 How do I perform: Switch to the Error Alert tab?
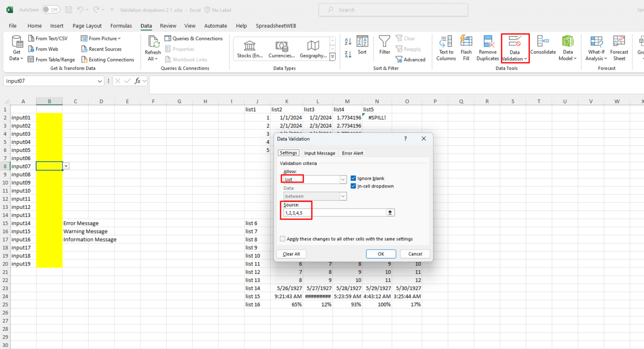click(353, 153)
